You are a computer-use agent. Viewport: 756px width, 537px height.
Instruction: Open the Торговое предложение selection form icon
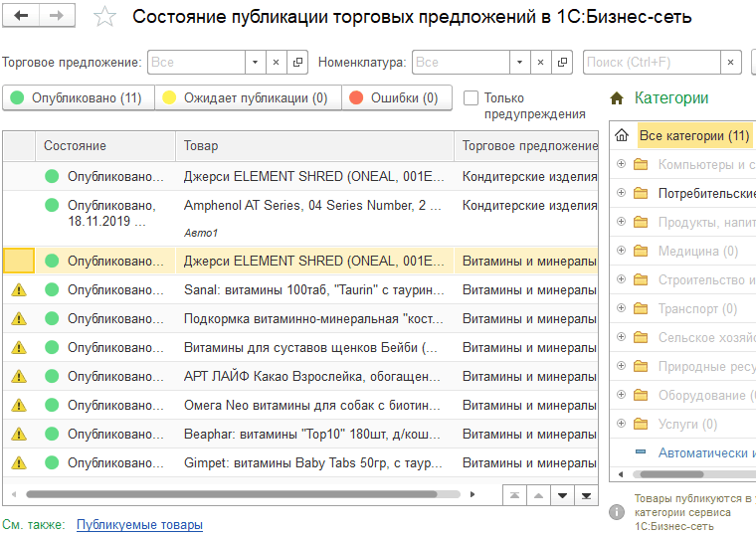click(x=298, y=63)
